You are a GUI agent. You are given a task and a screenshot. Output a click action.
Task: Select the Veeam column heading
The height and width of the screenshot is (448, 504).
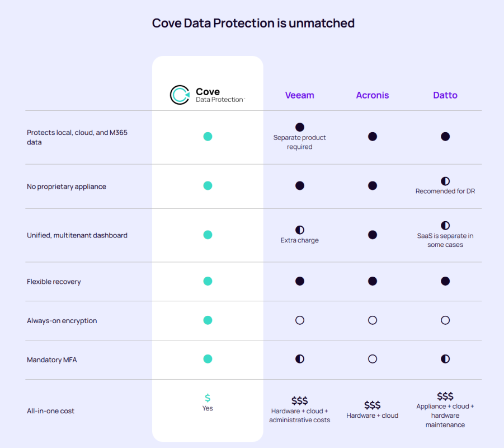(x=300, y=95)
